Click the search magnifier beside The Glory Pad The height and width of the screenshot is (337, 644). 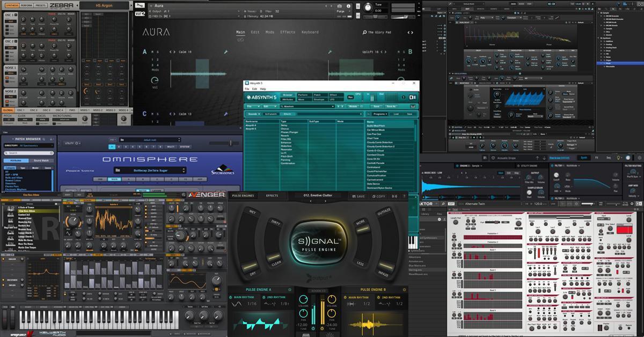pyautogui.click(x=364, y=32)
